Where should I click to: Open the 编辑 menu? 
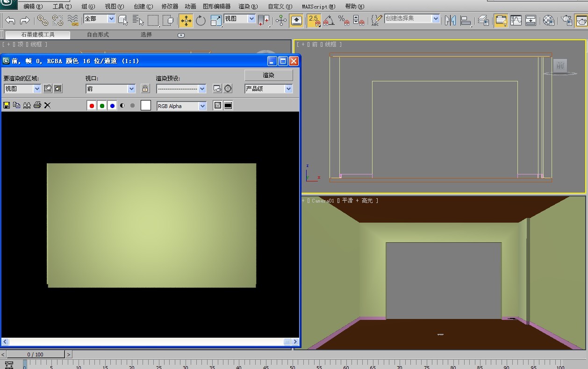[33, 7]
